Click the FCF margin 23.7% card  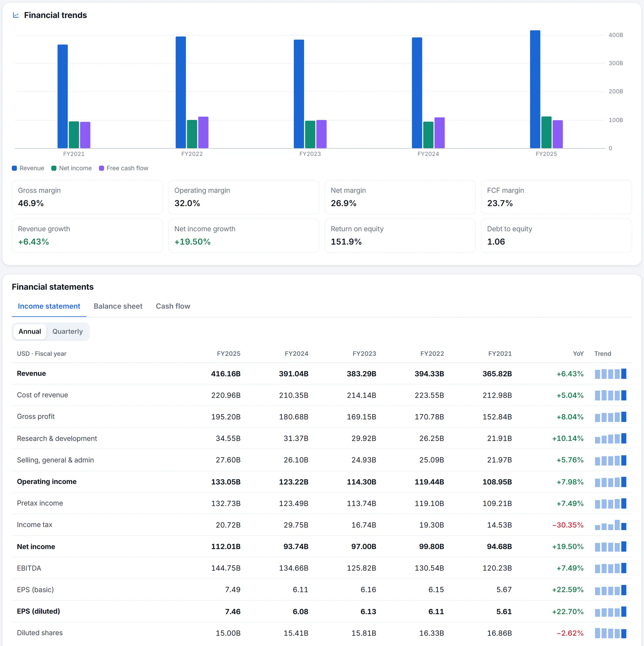[556, 197]
